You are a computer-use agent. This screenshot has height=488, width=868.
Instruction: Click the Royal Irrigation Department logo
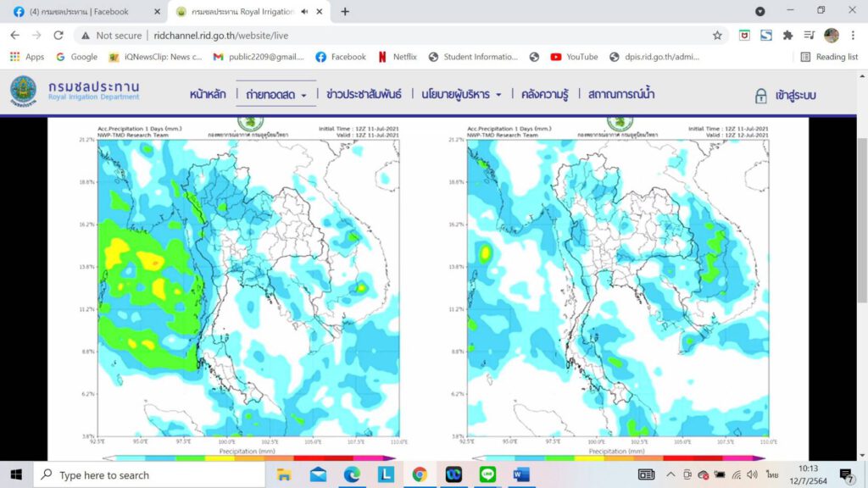coord(23,90)
